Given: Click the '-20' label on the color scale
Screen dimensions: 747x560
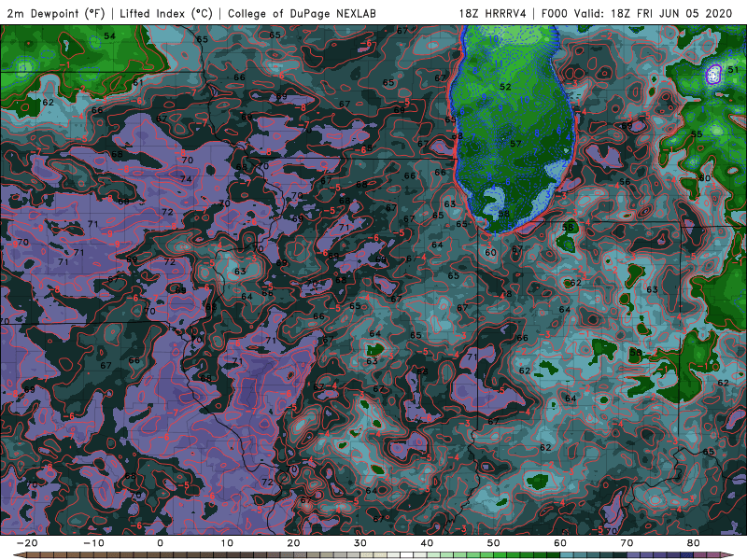Looking at the screenshot, I should 27,543.
